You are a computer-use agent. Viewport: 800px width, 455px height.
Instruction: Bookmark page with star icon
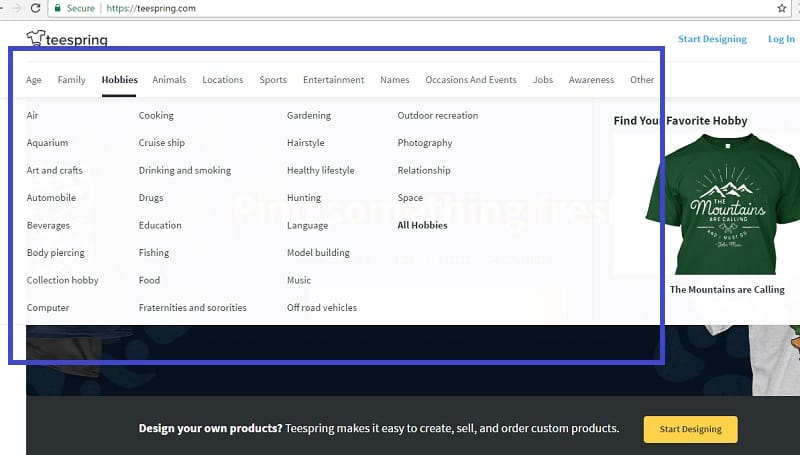pyautogui.click(x=781, y=8)
